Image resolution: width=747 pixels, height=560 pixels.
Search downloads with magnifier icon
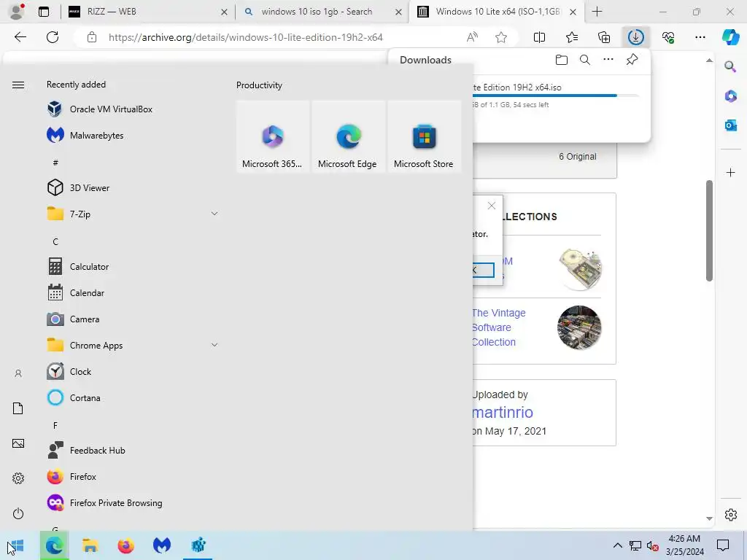(585, 60)
